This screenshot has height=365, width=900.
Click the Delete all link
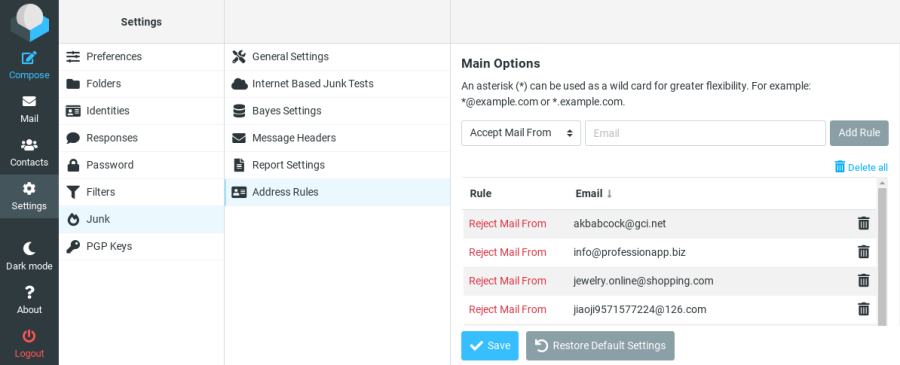pyautogui.click(x=861, y=167)
